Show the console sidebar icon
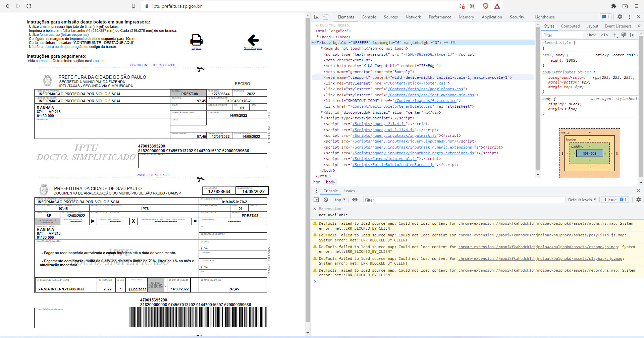Image resolution: width=644 pixels, height=338 pixels. tap(316, 200)
